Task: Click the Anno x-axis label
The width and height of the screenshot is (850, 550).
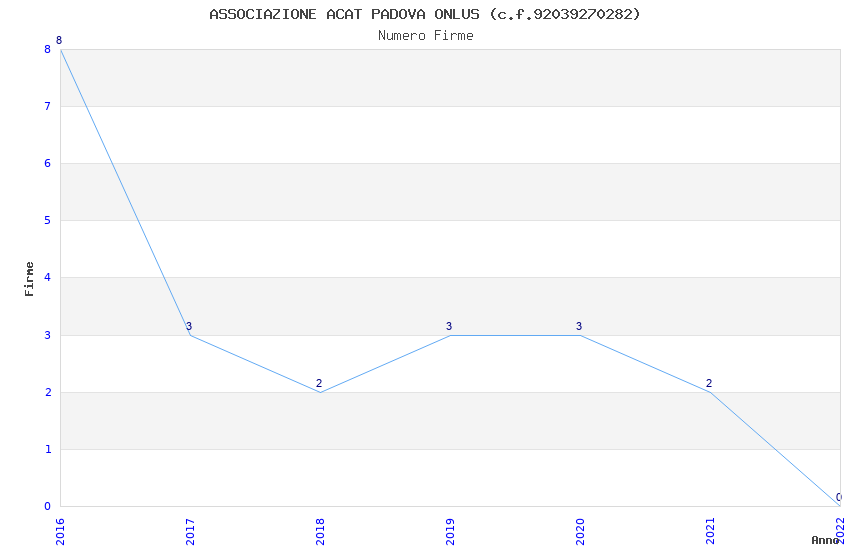Action: [825, 540]
